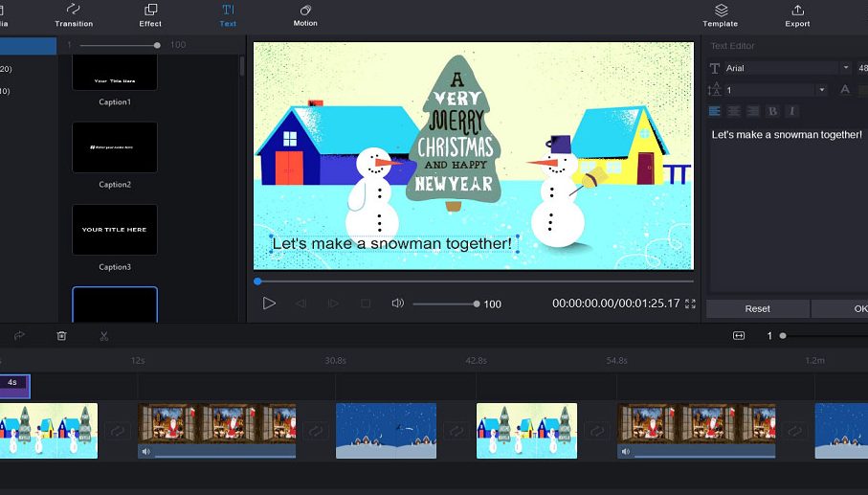Add transition after second snowman clip
This screenshot has width=868, height=495.
click(x=597, y=431)
